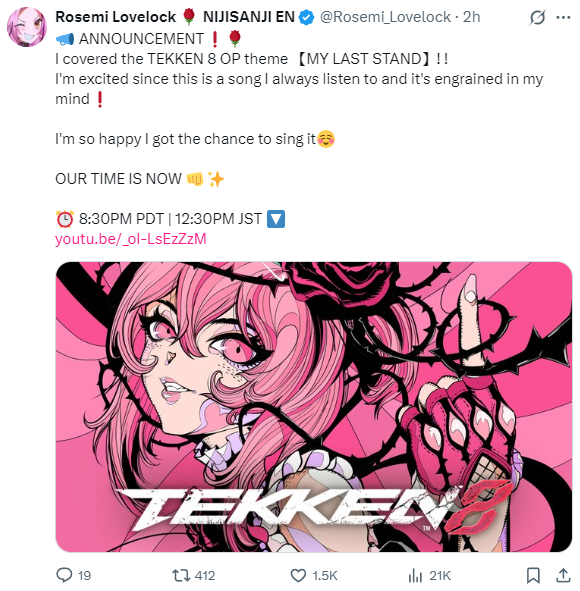Screen dimensions: 580x591
Task: Open the 2h timestamp link
Action: (x=471, y=17)
